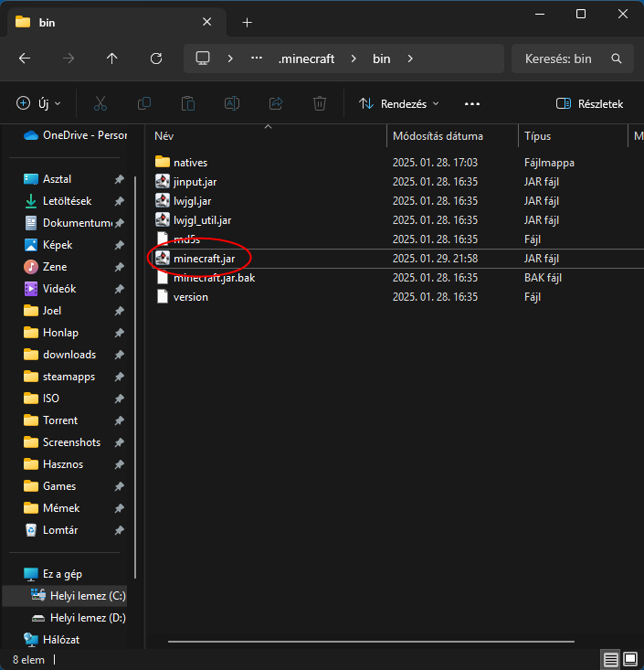Open the Rendezés sort dropdown
The image size is (644, 670).
pyautogui.click(x=399, y=103)
